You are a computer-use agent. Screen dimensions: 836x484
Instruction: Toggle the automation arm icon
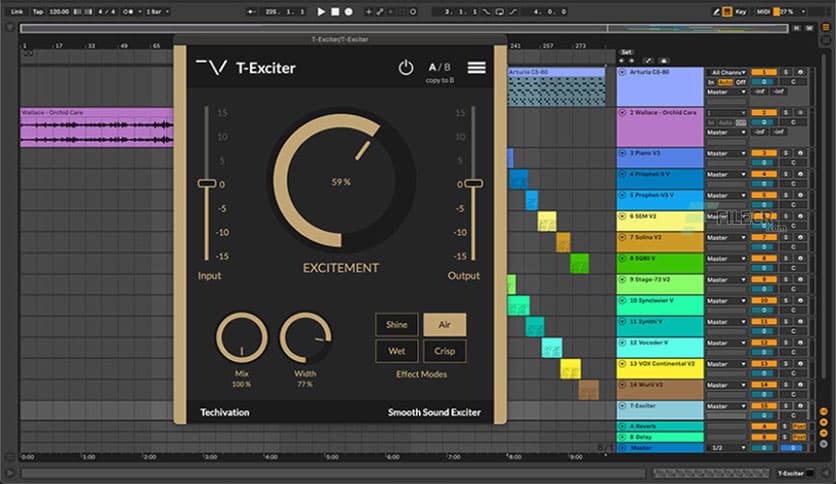coord(380,11)
